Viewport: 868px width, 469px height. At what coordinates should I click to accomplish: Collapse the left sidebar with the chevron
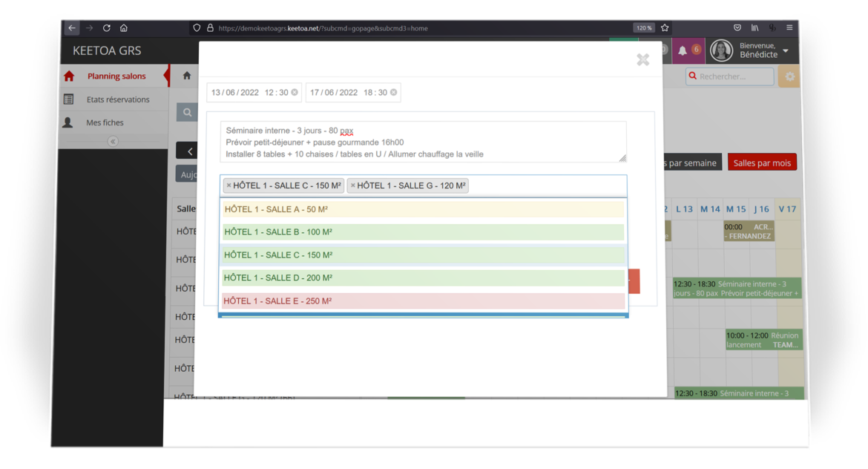pos(113,141)
